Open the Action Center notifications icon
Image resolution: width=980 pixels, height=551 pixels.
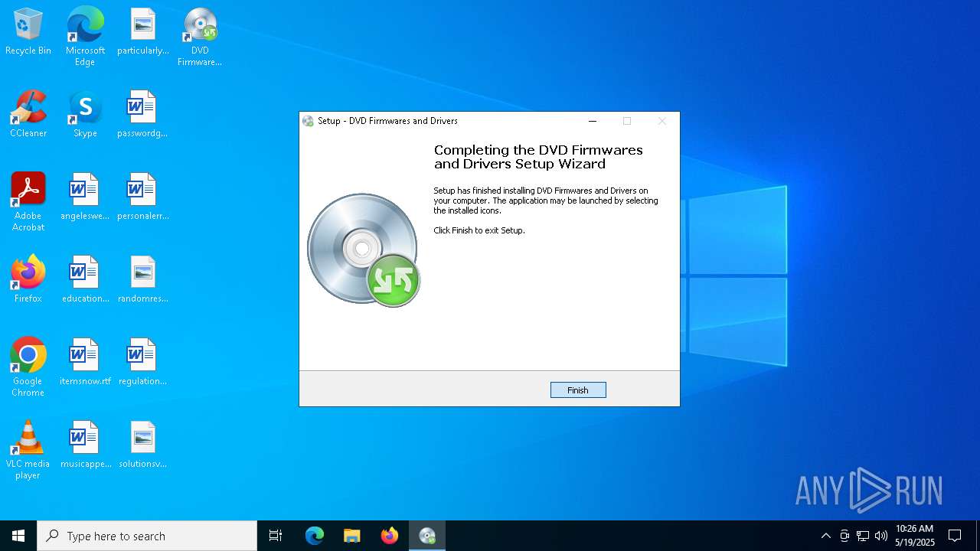[955, 536]
